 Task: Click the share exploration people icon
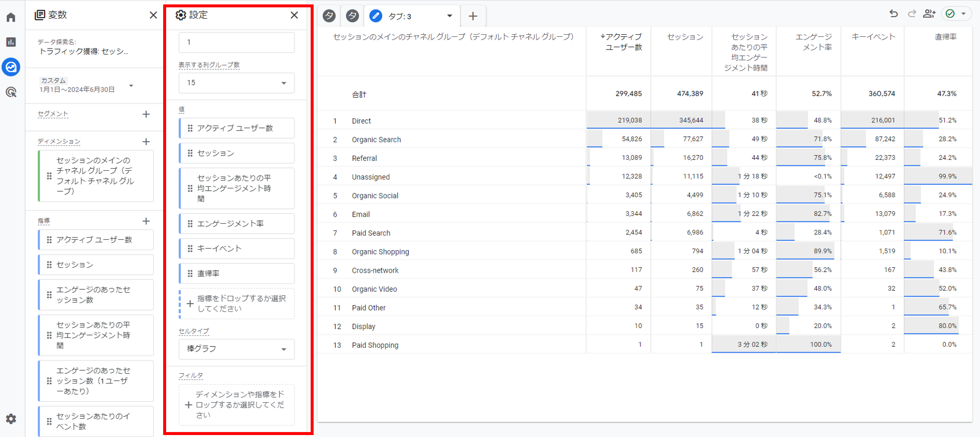[929, 14]
